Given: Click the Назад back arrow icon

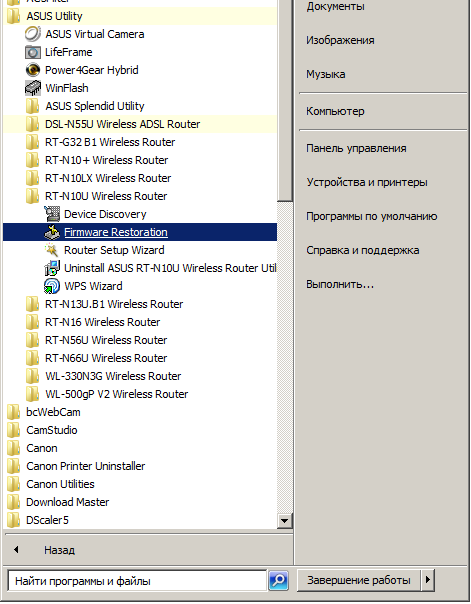Looking at the screenshot, I should tap(16, 550).
